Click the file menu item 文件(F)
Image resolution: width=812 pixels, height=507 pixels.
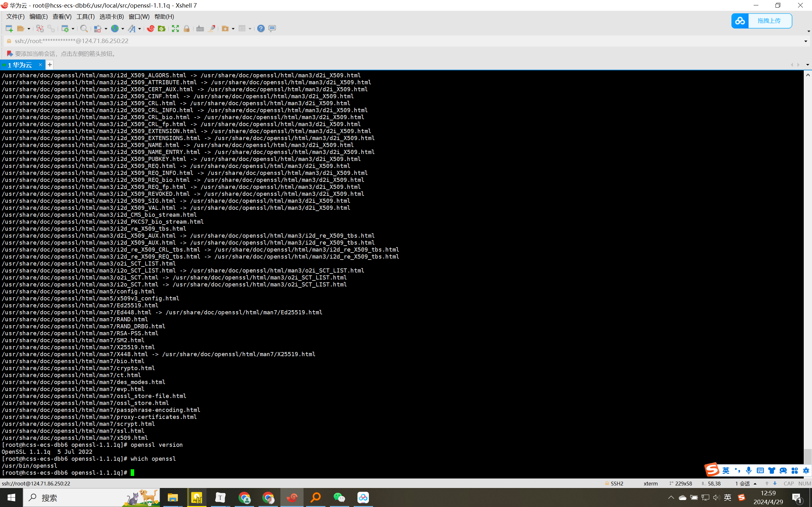(16, 16)
